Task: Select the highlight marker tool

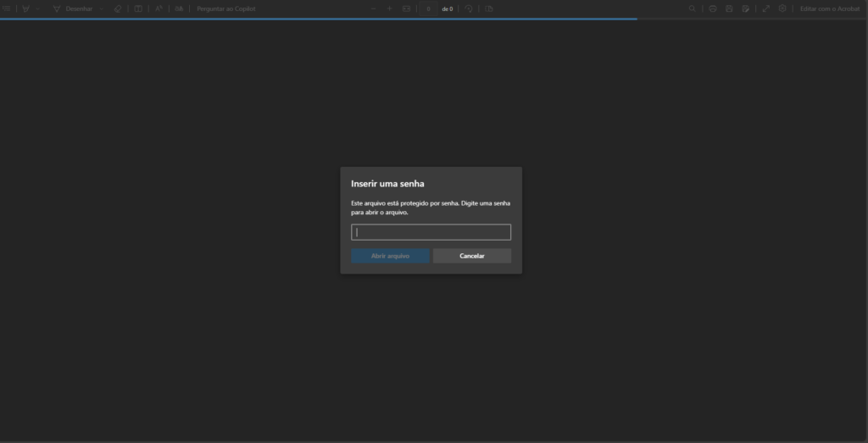Action: point(25,8)
